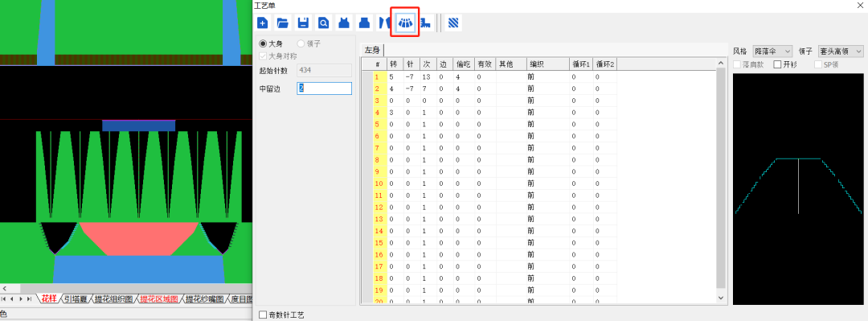868x321 pixels.
Task: Click the diagonal stripes icon
Action: click(454, 23)
